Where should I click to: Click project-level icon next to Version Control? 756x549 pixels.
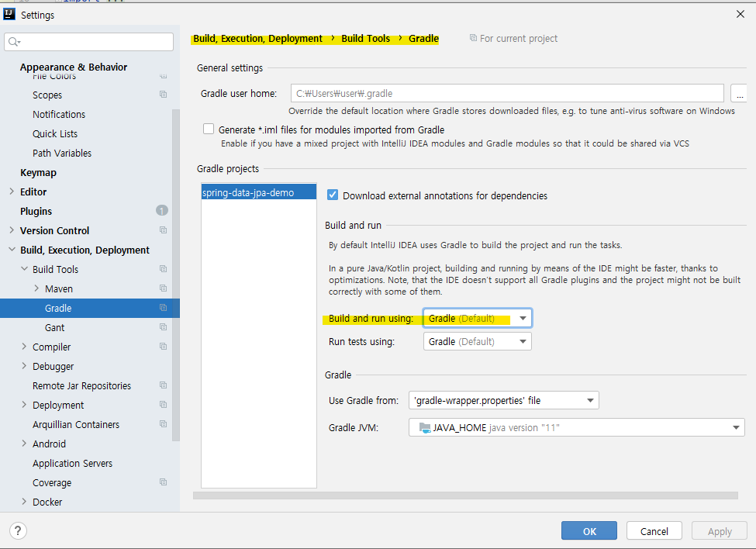point(164,230)
